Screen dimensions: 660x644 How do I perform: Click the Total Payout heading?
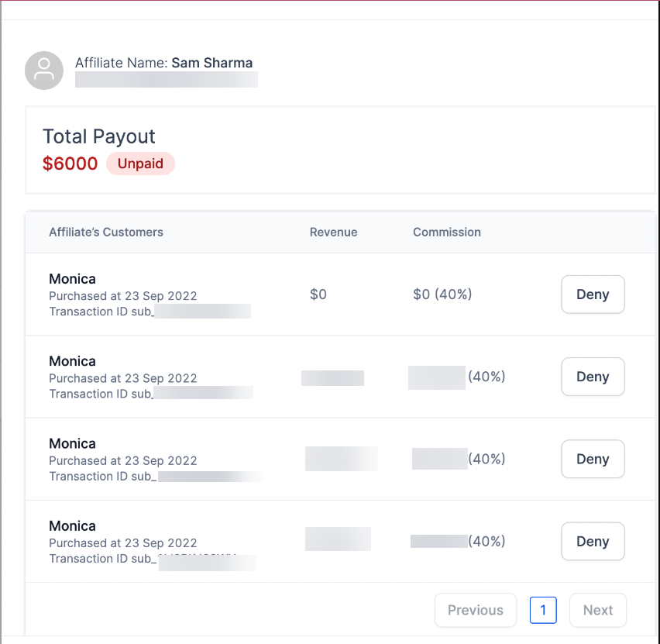point(99,136)
